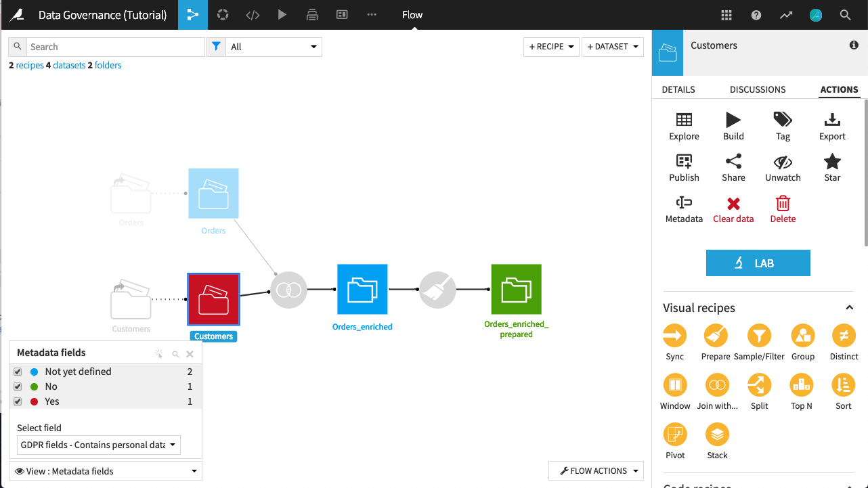Toggle the No metadata checkbox
This screenshot has width=868, height=488.
click(x=18, y=386)
